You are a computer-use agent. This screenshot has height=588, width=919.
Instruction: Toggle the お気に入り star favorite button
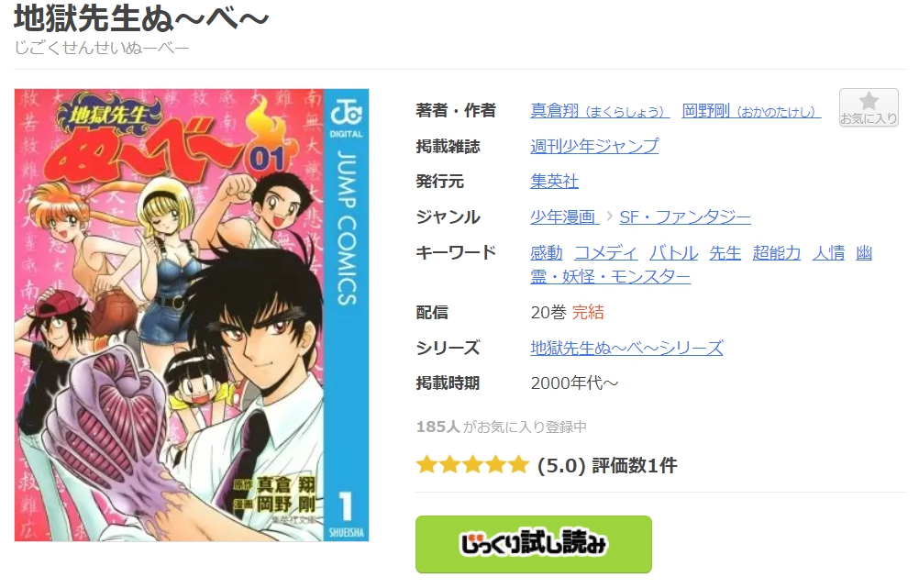[x=868, y=108]
